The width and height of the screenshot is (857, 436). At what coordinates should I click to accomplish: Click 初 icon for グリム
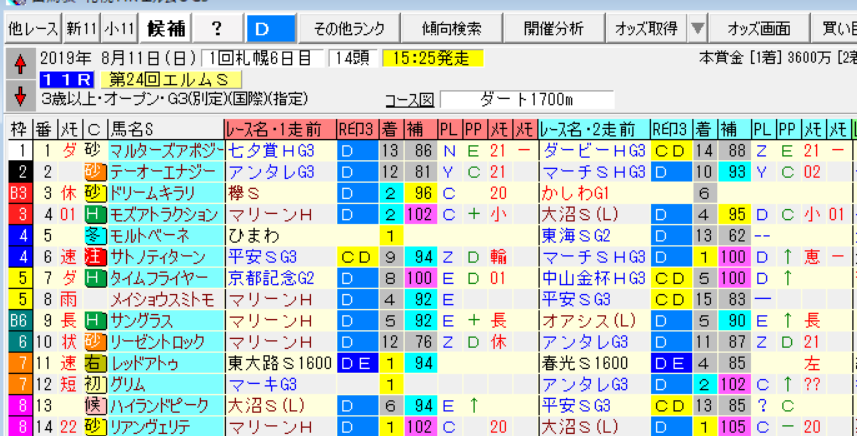point(95,385)
